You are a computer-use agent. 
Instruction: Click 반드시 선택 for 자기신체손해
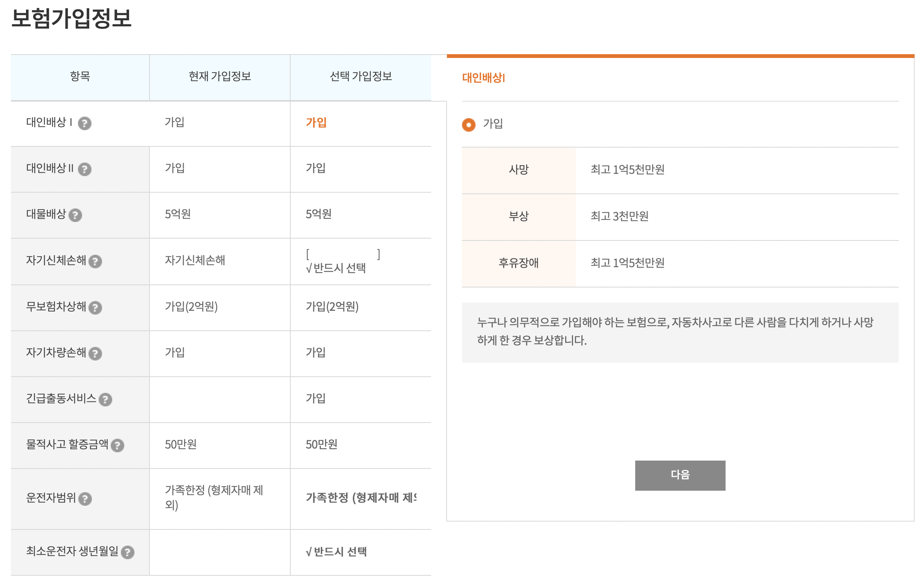pyautogui.click(x=336, y=268)
